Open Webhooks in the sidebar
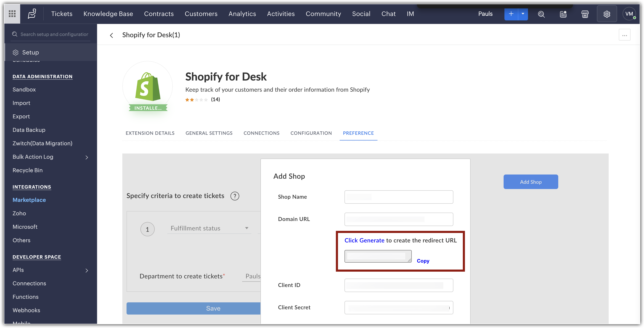The image size is (644, 328). pyautogui.click(x=26, y=311)
